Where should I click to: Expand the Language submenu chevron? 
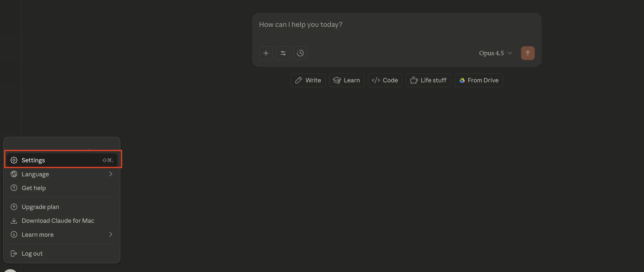click(111, 174)
